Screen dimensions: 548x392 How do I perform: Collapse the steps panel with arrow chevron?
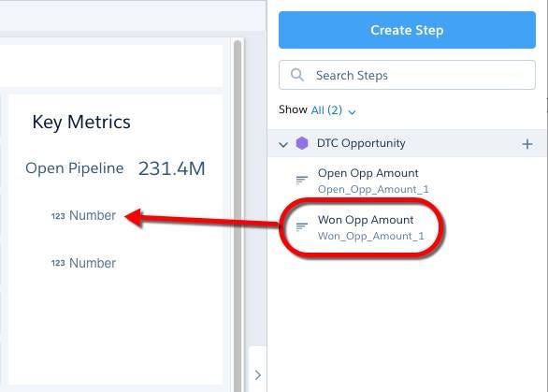(258, 375)
